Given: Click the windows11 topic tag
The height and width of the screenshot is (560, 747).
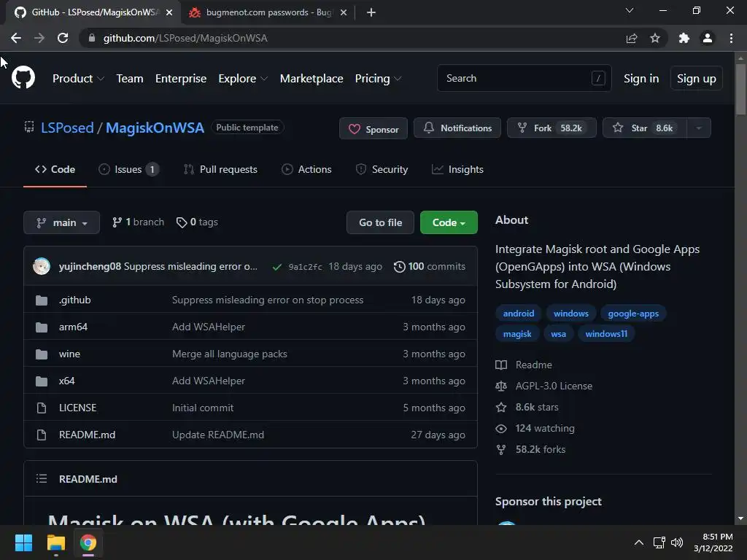Looking at the screenshot, I should 606,334.
